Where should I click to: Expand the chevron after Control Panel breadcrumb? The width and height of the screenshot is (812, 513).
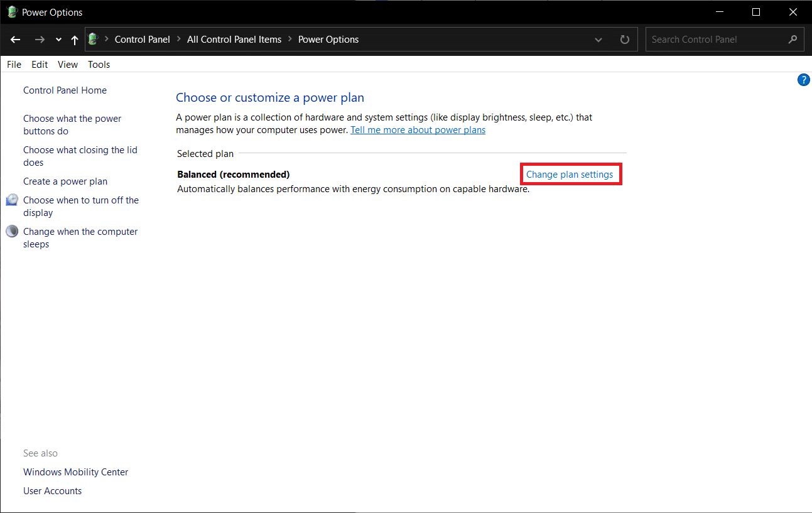178,39
